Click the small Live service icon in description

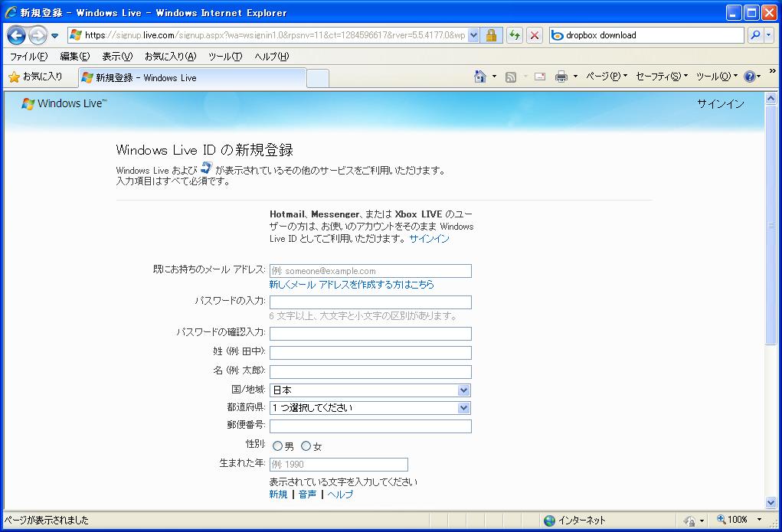click(x=206, y=168)
